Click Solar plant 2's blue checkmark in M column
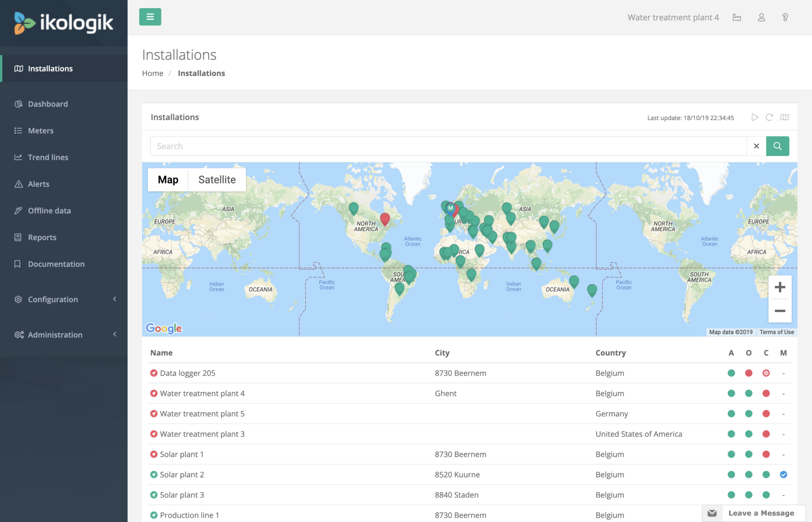Screen dimensions: 812x522 [783, 474]
